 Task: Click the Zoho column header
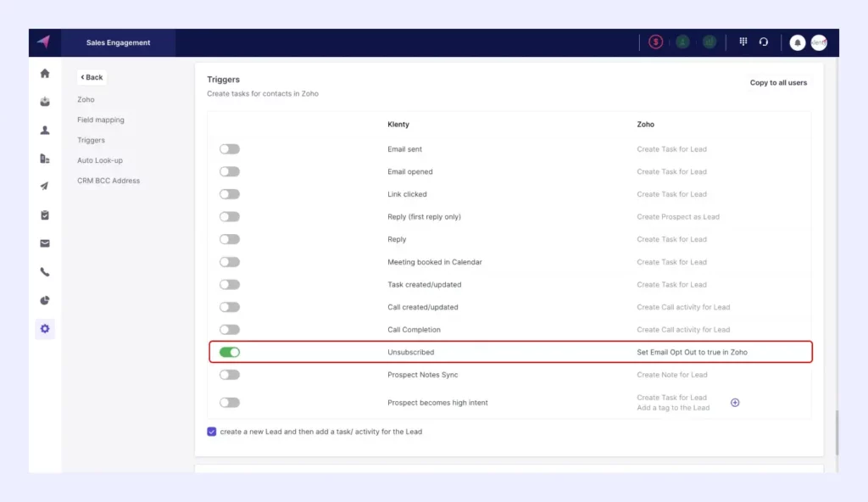(645, 124)
